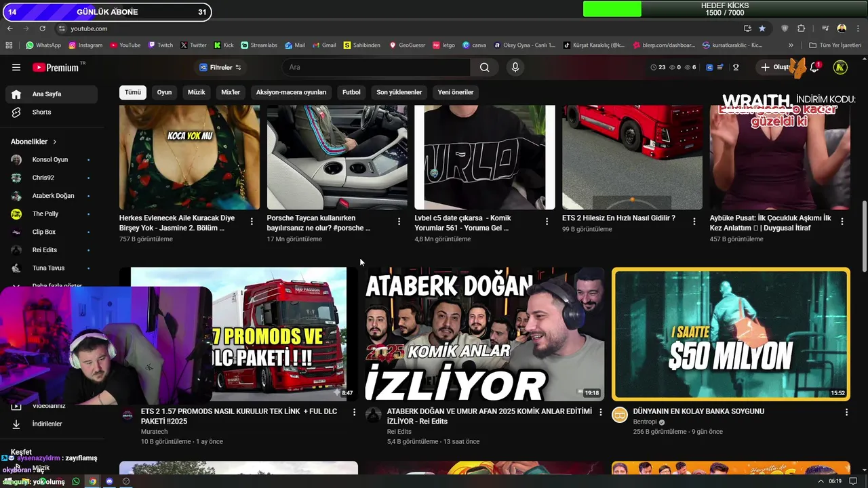Open The Pally subscription
The height and width of the screenshot is (488, 868).
click(51, 213)
